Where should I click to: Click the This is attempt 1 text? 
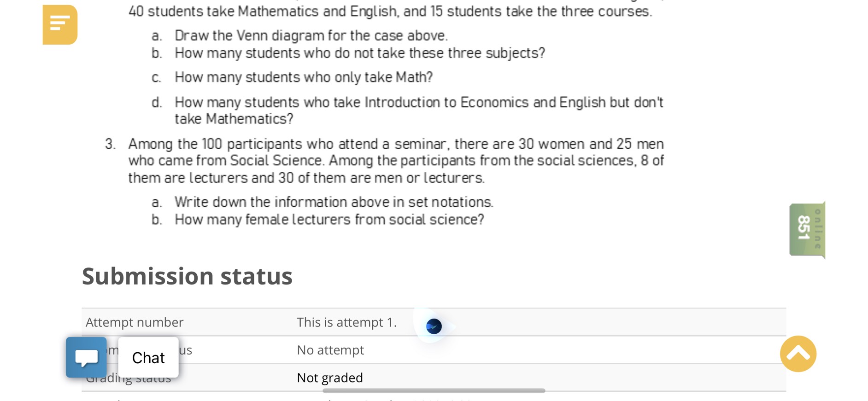coord(346,322)
